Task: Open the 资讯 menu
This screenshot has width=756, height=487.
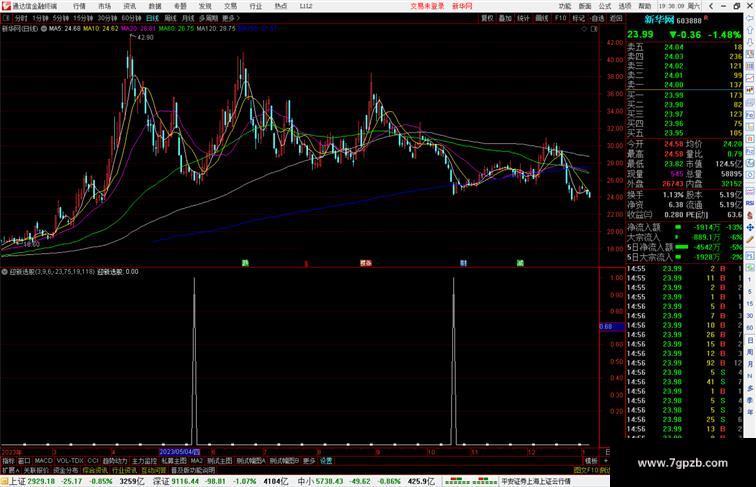Action: click(x=130, y=6)
